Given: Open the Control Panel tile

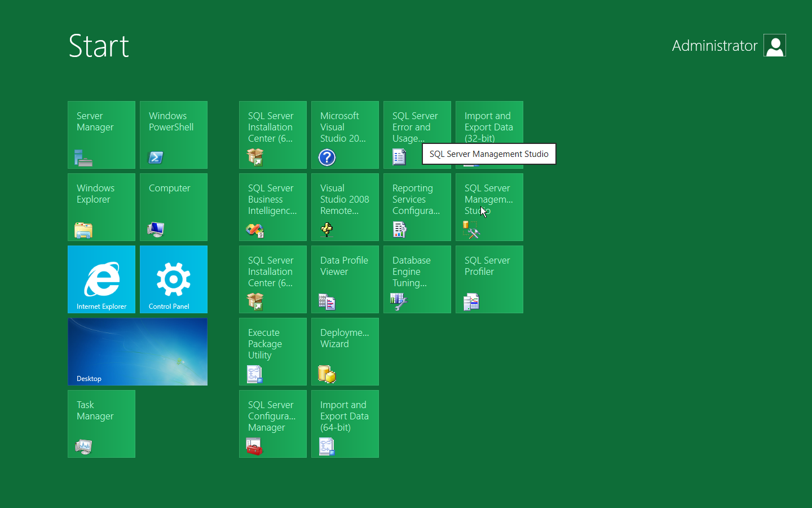Looking at the screenshot, I should click(174, 279).
